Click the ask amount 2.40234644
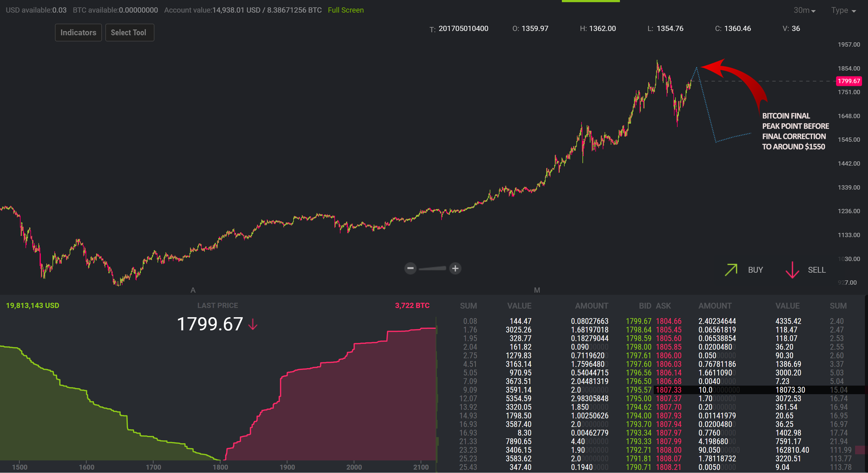 pyautogui.click(x=717, y=321)
